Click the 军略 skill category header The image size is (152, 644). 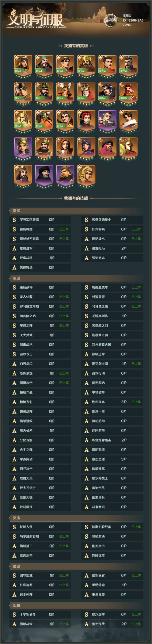point(16,605)
